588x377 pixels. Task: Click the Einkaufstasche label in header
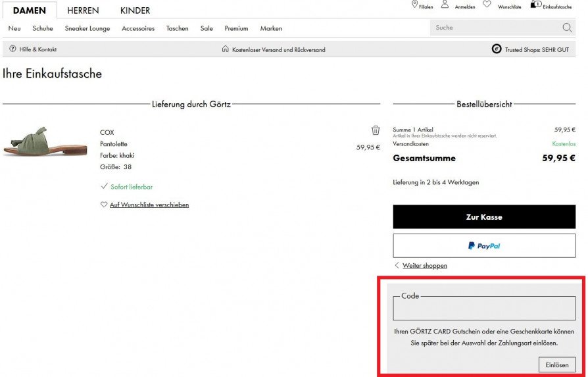[557, 7]
